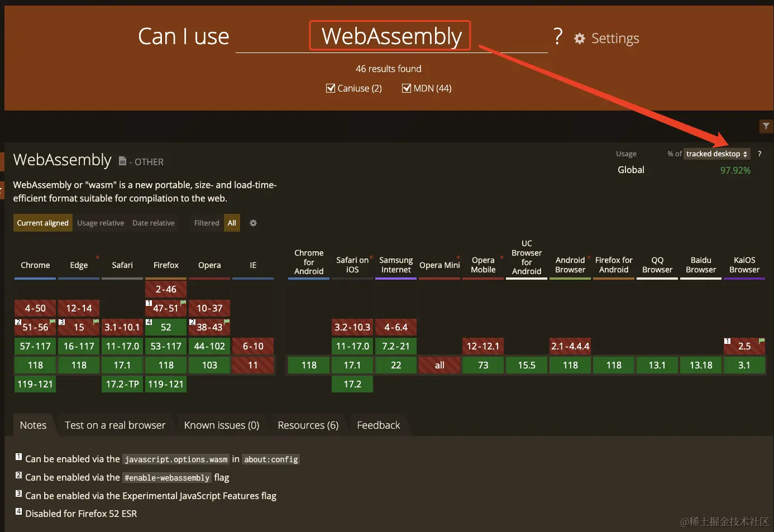Viewport: 774px width, 532px height.
Task: Click the flag on Firefox 47-51 cell
Action: pyautogui.click(x=183, y=303)
